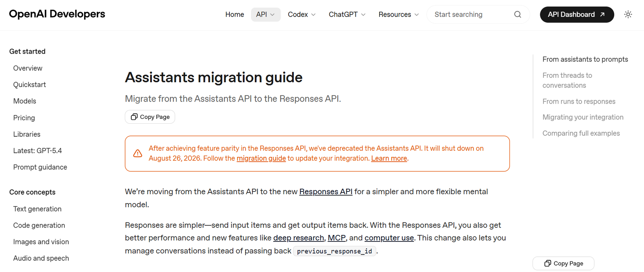Click the previous_response_id code snippet
Viewport: 644px width, 272px height.
click(334, 251)
